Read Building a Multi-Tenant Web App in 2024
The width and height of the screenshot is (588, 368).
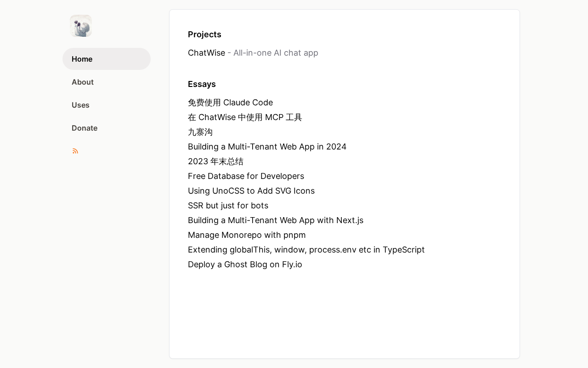[x=267, y=147]
